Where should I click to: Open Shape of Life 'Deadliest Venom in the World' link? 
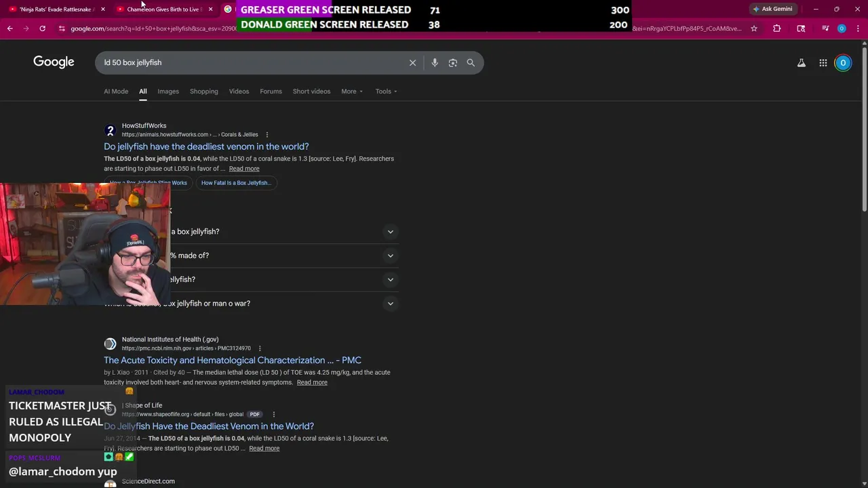coord(209,426)
